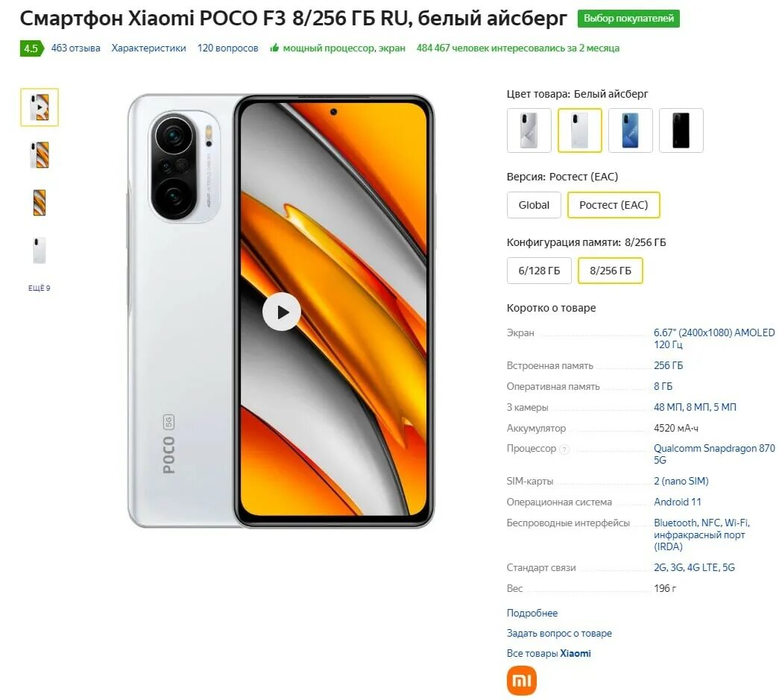The image size is (779, 700).
Task: Select the blue phone color option
Action: coord(631,130)
